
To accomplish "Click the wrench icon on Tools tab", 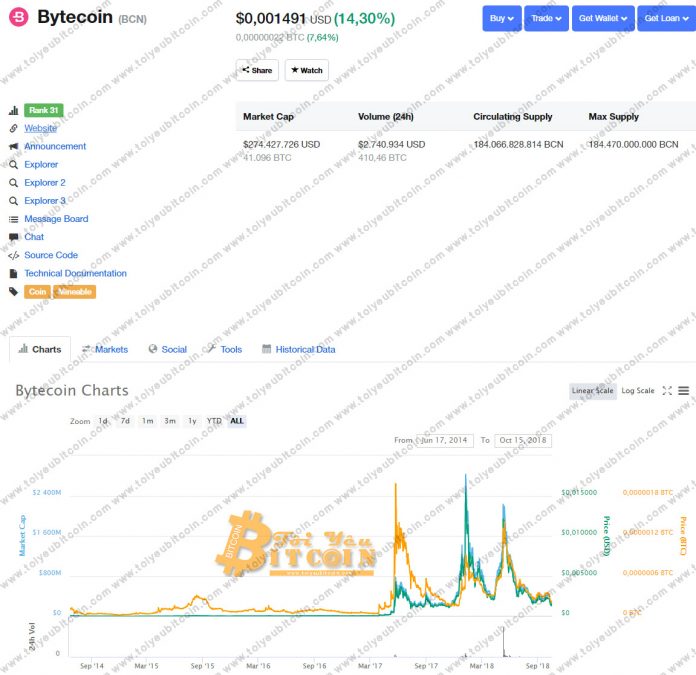I will tap(211, 349).
